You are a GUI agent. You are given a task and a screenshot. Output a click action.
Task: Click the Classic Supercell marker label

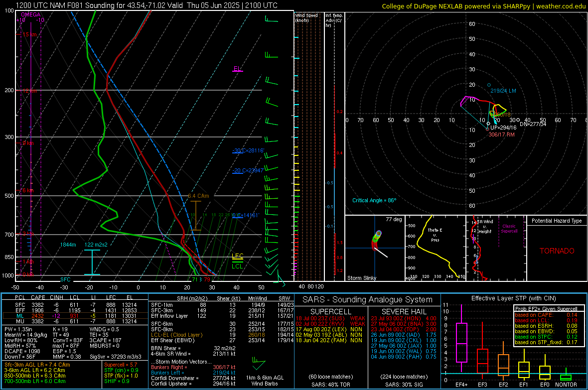509,229
